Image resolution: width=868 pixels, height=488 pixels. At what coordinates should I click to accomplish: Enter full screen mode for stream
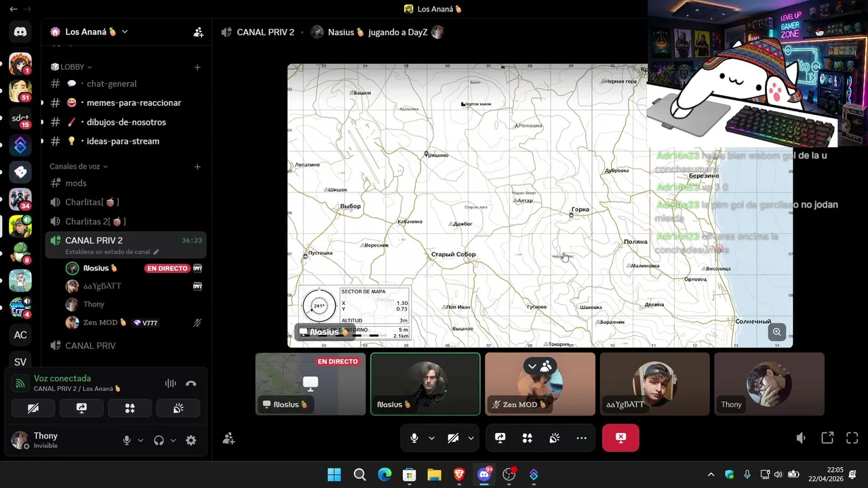tap(852, 438)
